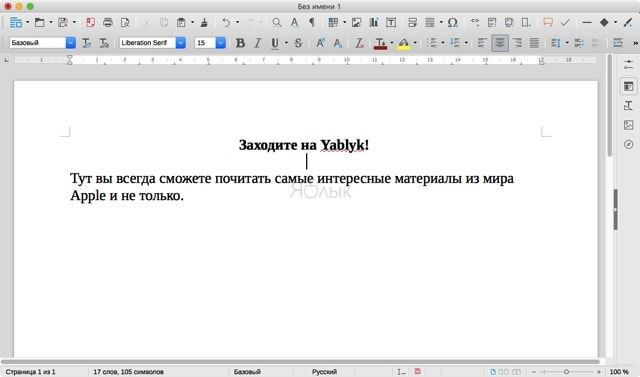
Task: Click the Insert Chart icon
Action: point(373,22)
